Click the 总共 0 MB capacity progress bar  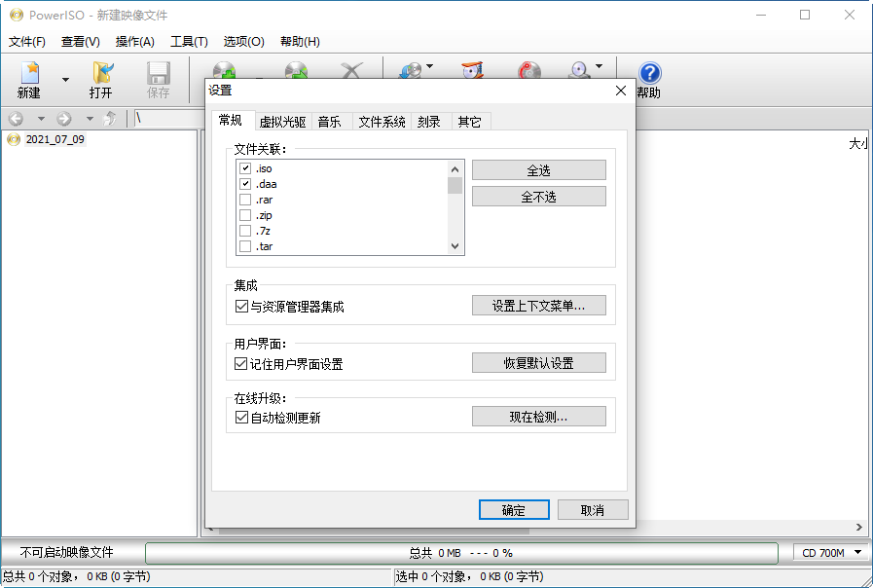pyautogui.click(x=461, y=553)
